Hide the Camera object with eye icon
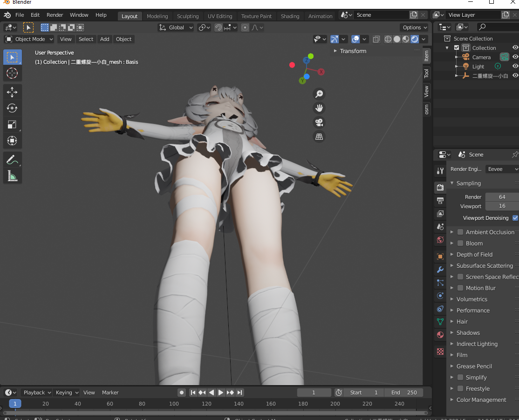This screenshot has height=420, width=519. click(515, 57)
